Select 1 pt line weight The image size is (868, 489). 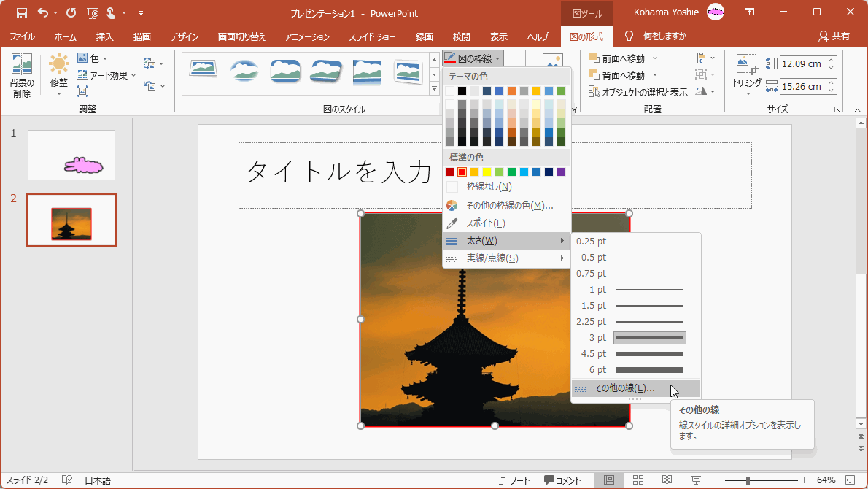coord(635,290)
